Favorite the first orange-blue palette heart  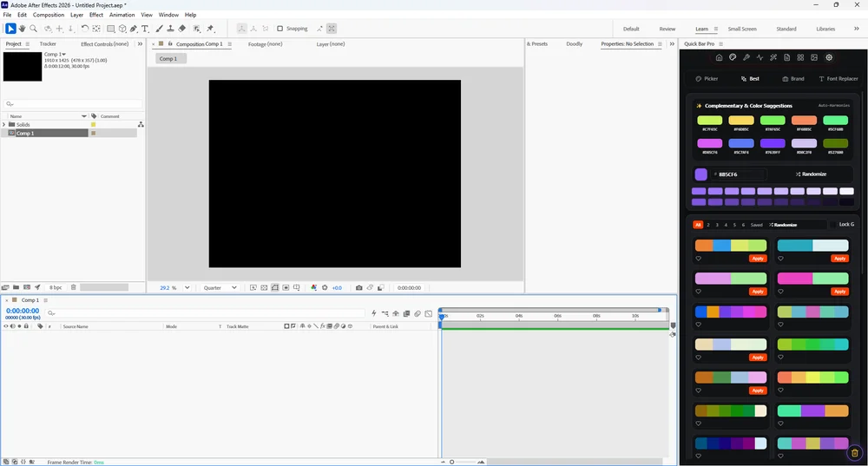699,259
